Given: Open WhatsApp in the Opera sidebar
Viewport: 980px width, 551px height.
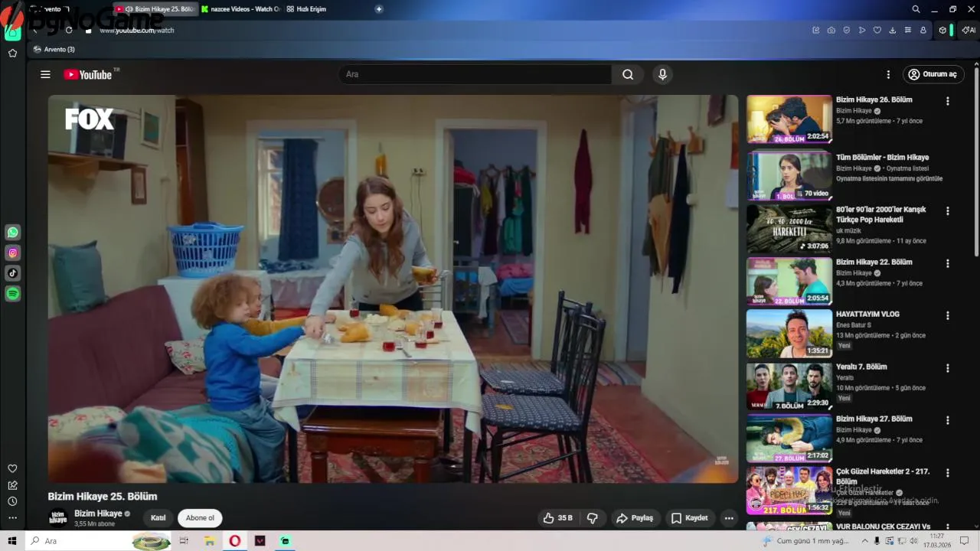Looking at the screenshot, I should coord(13,232).
